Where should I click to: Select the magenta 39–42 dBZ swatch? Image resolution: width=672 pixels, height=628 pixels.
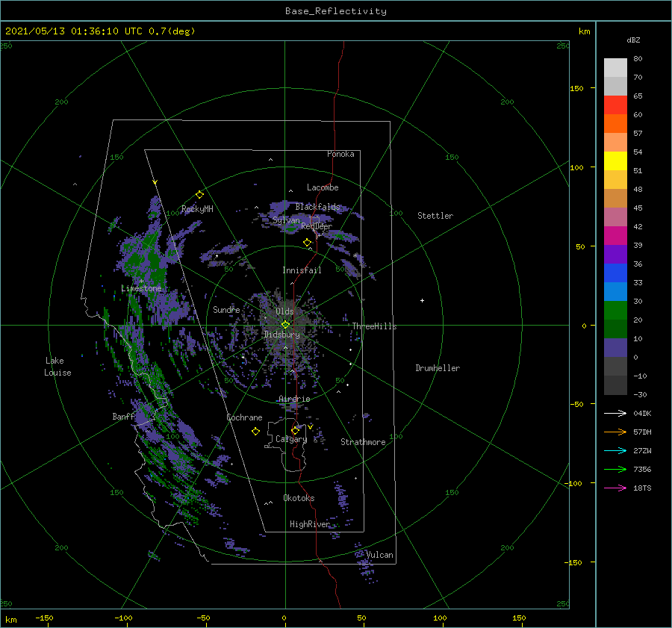coord(615,236)
